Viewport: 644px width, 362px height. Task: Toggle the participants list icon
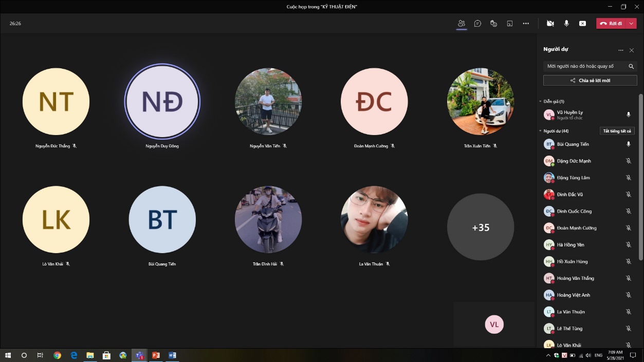click(x=462, y=24)
